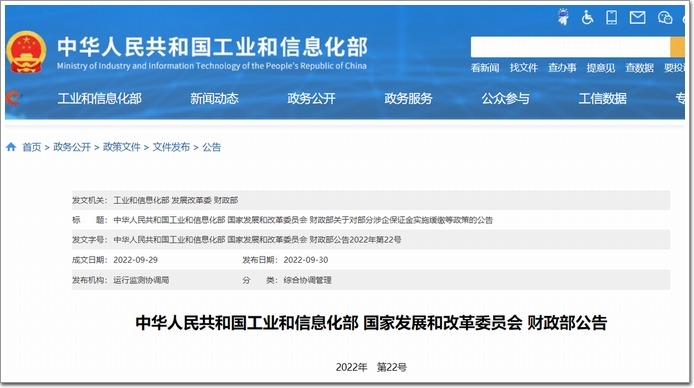
Task: Open 工业和信息化部 menu
Action: (x=100, y=98)
